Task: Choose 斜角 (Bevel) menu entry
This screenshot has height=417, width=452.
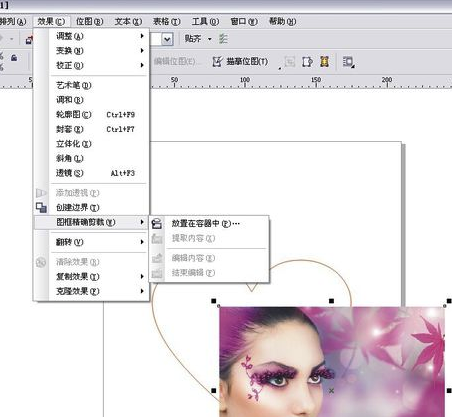Action: pyautogui.click(x=91, y=159)
